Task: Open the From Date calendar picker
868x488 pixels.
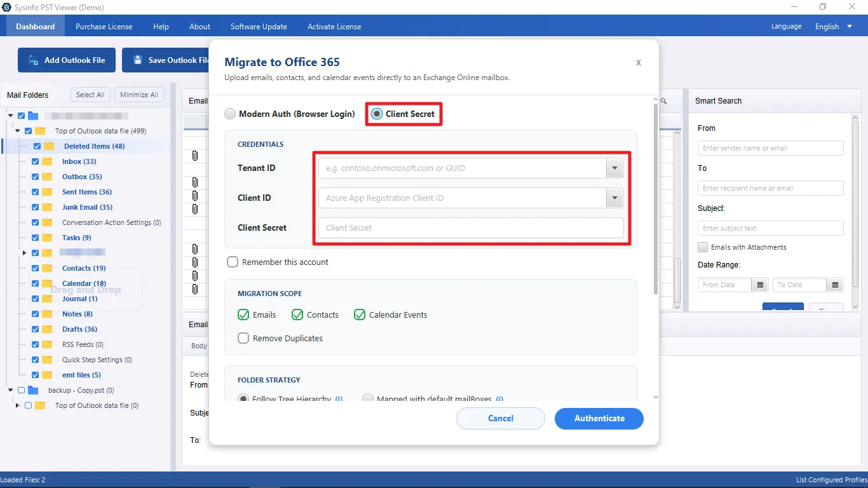Action: pos(760,285)
